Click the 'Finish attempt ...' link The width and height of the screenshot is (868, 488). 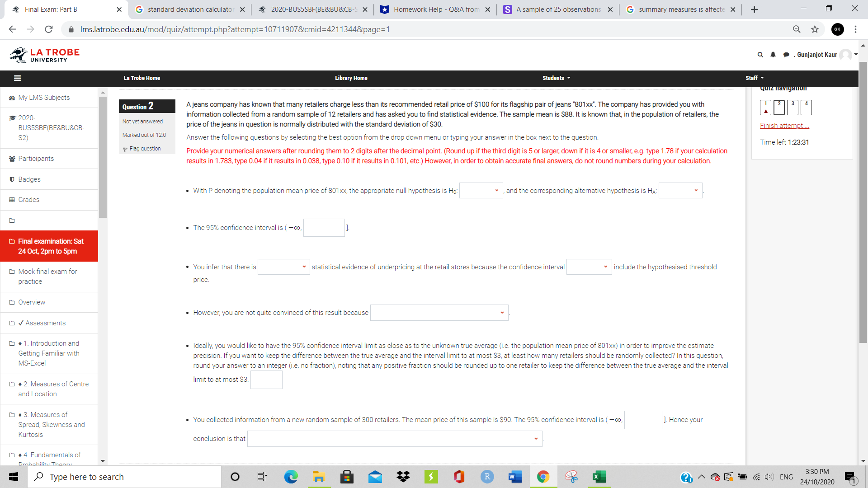coord(784,126)
